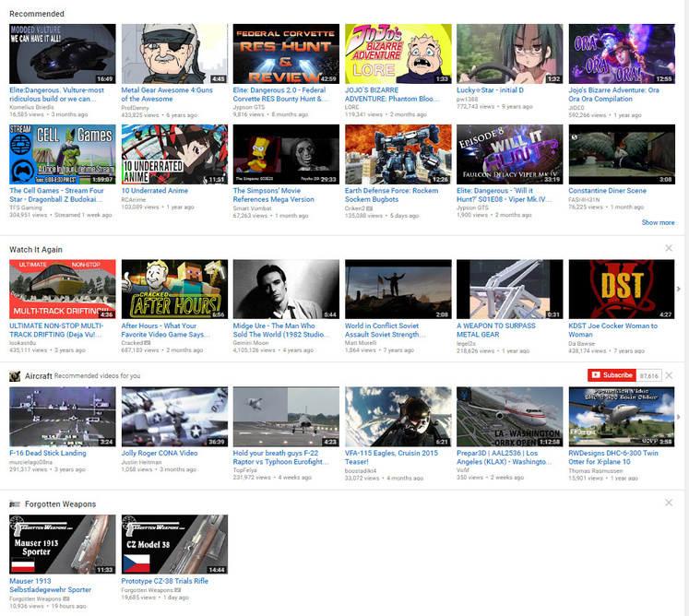
Task: Open ProfDenny channel link
Action: pos(135,107)
